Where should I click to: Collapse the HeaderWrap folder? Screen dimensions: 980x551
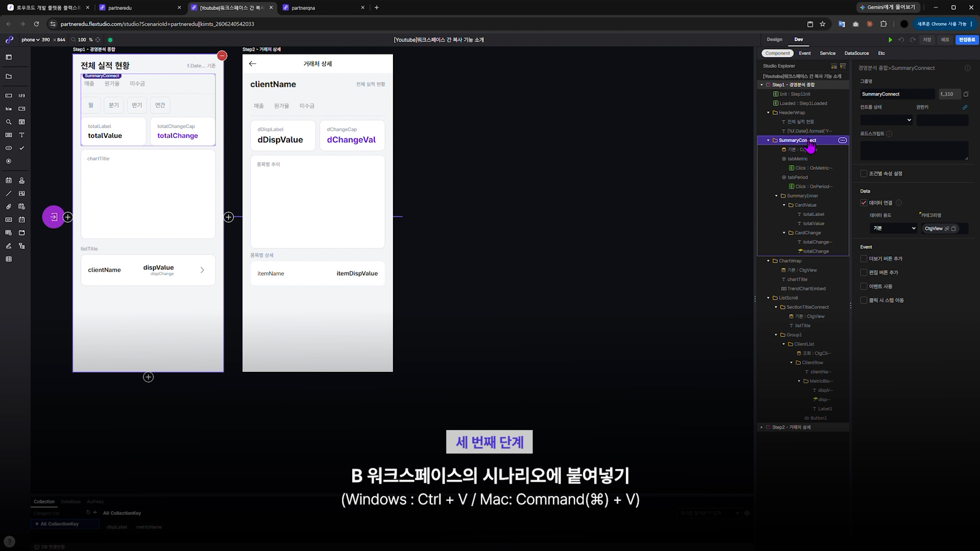tap(769, 113)
